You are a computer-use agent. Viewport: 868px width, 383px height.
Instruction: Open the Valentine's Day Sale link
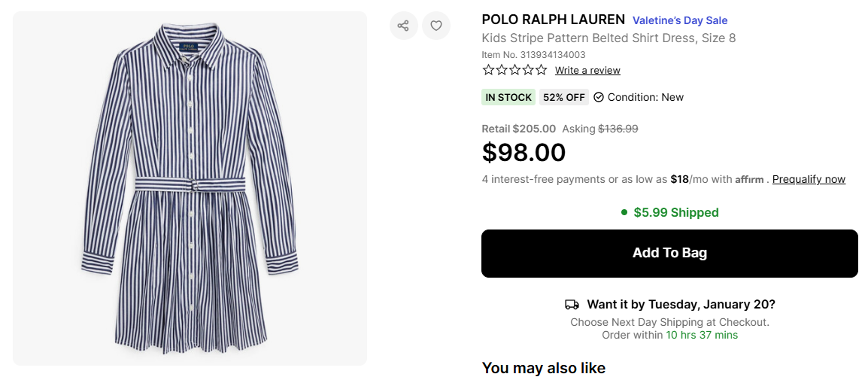680,20
